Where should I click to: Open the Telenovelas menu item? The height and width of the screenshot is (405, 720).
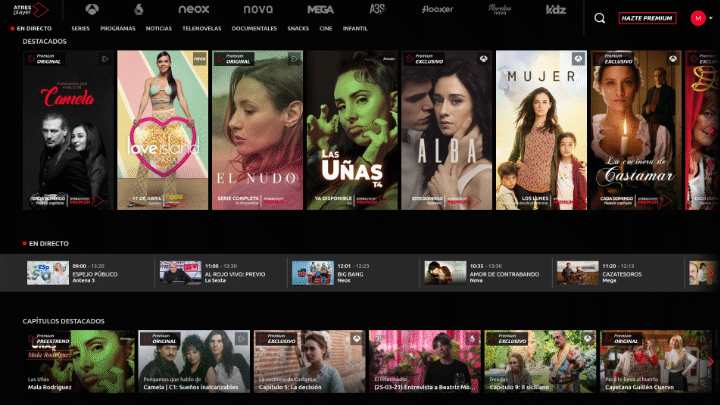202,28
